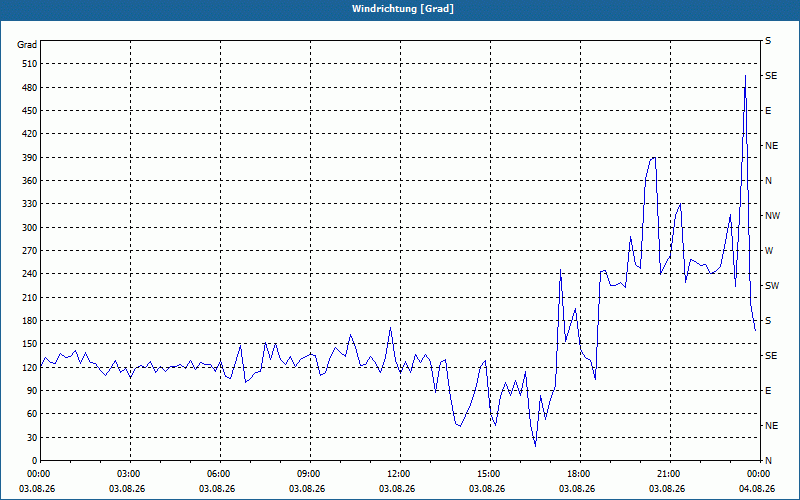The width and height of the screenshot is (800, 500).
Task: Click the 03.08.26 date beneath 06:00
Action: pyautogui.click(x=217, y=488)
